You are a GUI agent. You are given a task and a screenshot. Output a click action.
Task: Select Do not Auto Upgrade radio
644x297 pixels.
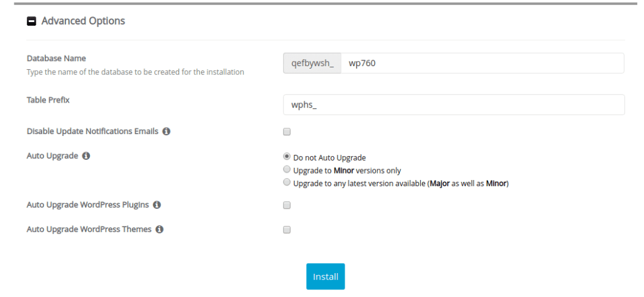click(287, 157)
